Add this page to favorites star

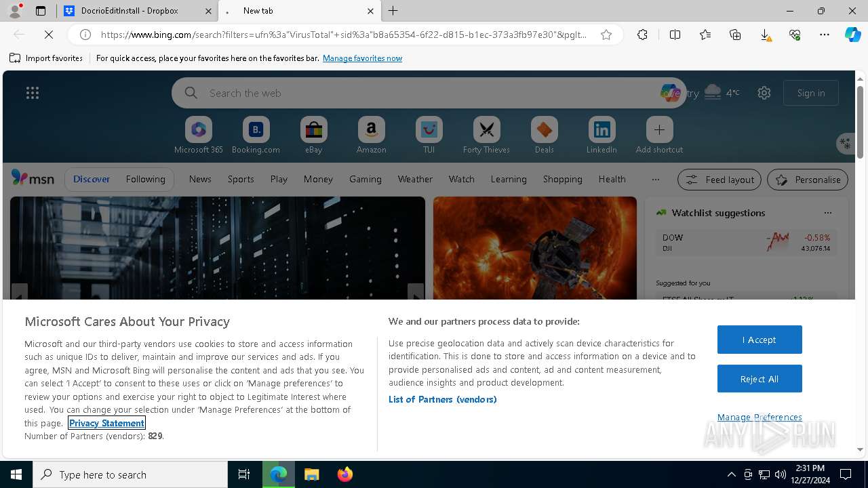[x=606, y=35]
